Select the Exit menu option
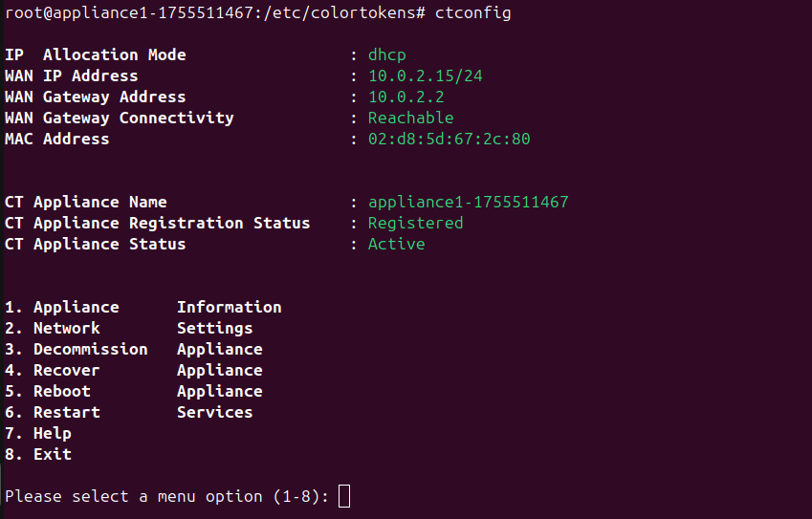The width and height of the screenshot is (812, 519). click(38, 454)
